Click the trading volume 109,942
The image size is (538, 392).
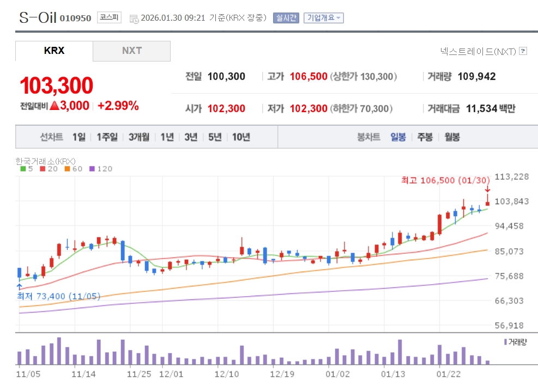[x=476, y=76]
